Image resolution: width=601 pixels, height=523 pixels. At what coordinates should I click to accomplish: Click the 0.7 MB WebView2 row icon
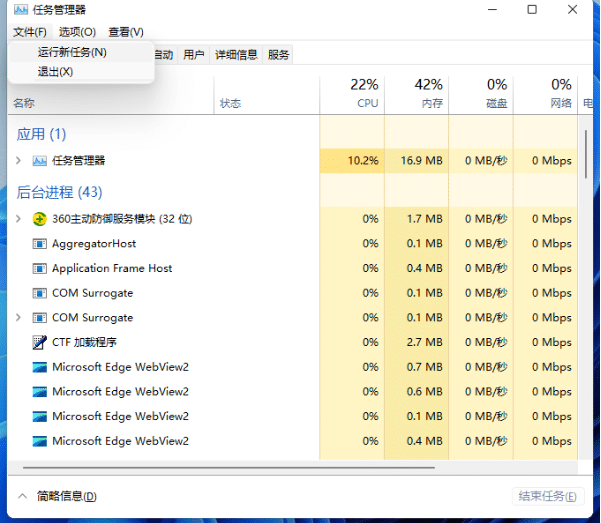(x=39, y=367)
